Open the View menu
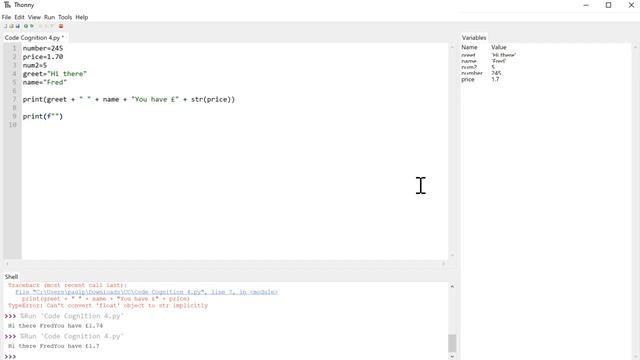The height and width of the screenshot is (360, 640). 34,17
